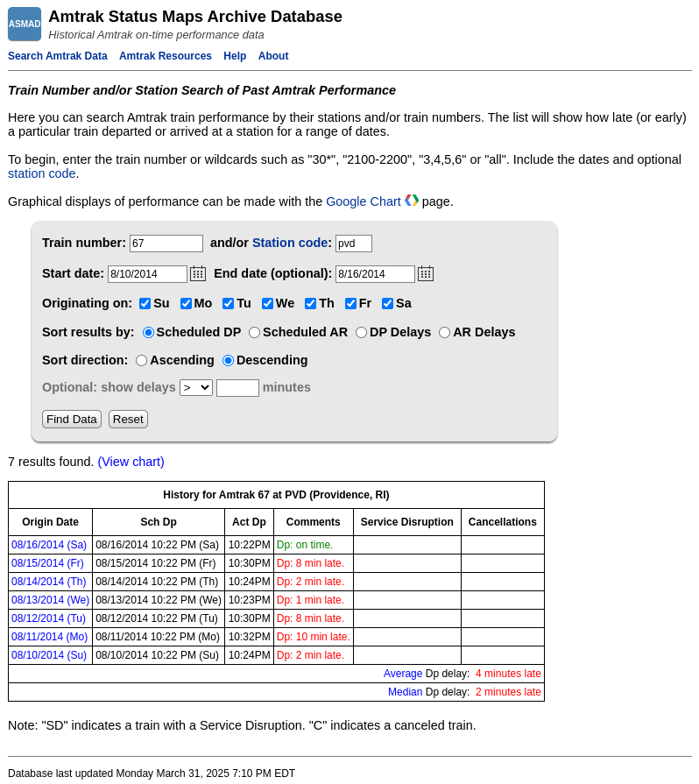Choose Ascending sort direction
699x784 pixels.
click(142, 361)
